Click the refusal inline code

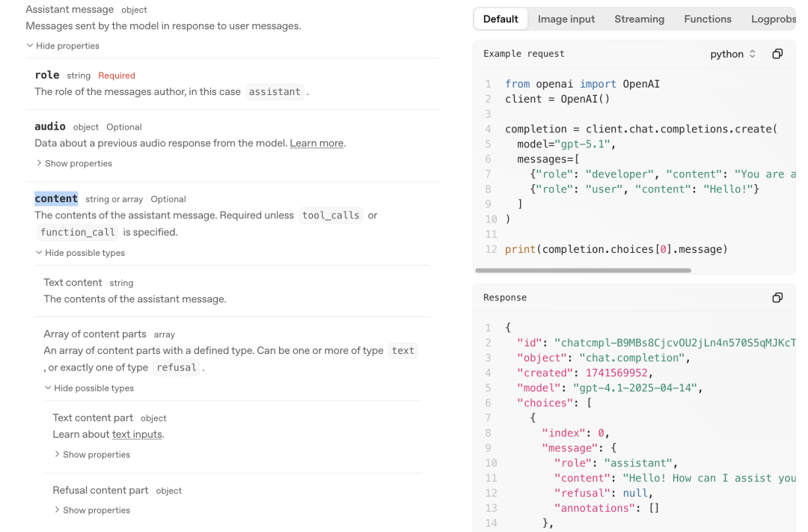pos(177,367)
